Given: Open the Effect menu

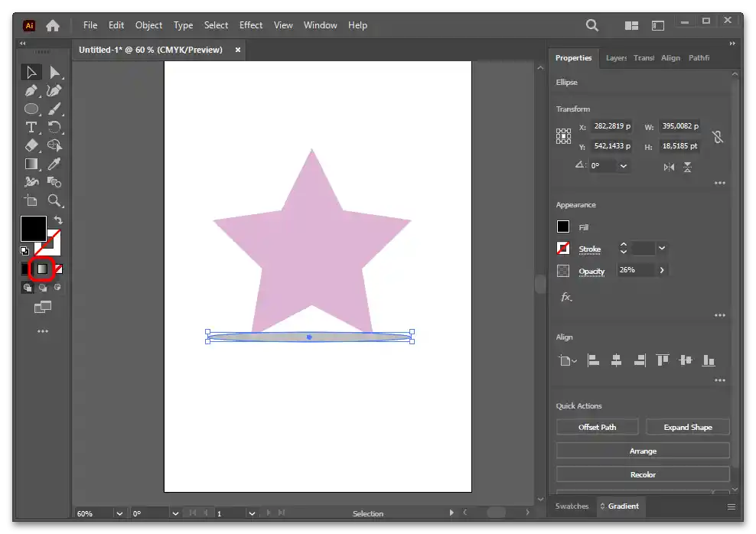Looking at the screenshot, I should click(251, 25).
